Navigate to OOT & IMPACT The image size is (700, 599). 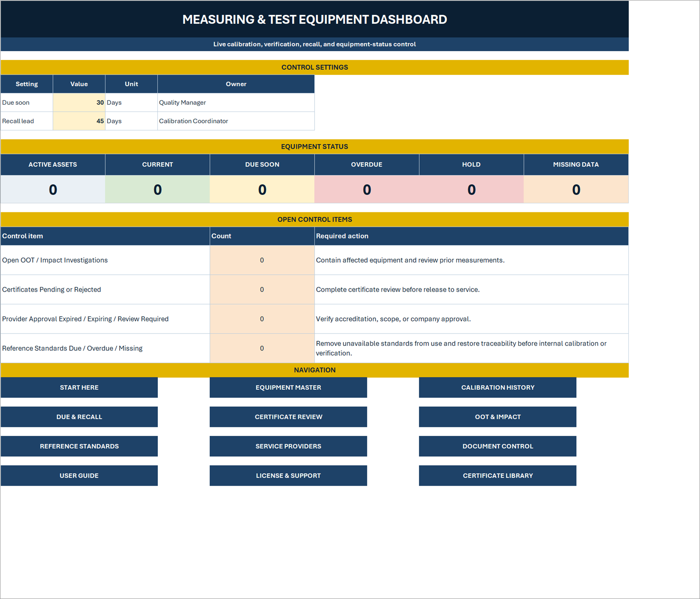click(x=497, y=417)
